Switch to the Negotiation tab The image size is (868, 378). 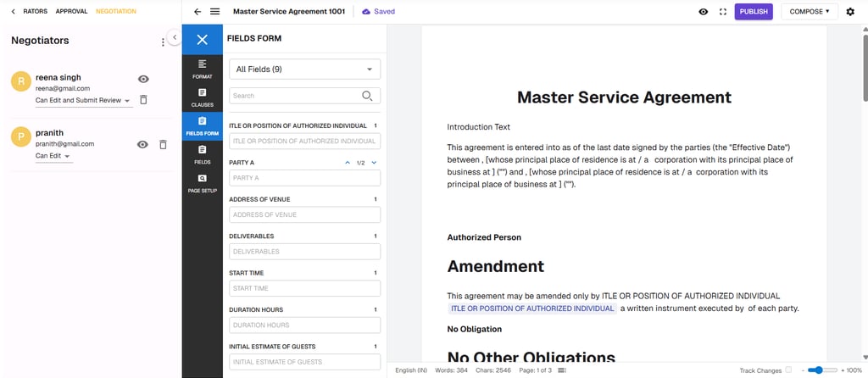(115, 11)
